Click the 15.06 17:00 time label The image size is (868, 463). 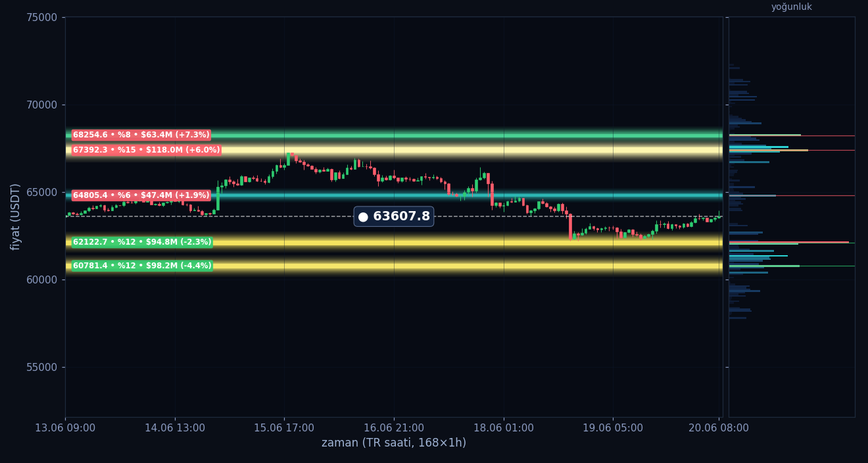point(284,428)
